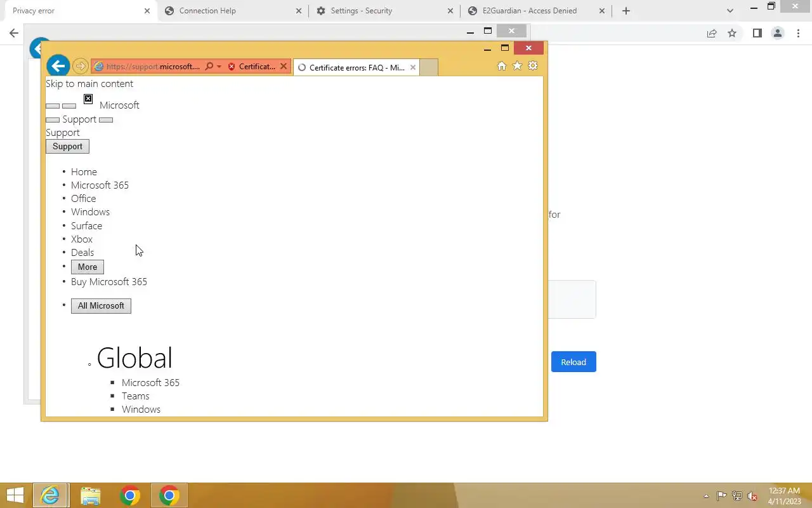
Task: Click the small button left of Support text
Action: (x=53, y=120)
